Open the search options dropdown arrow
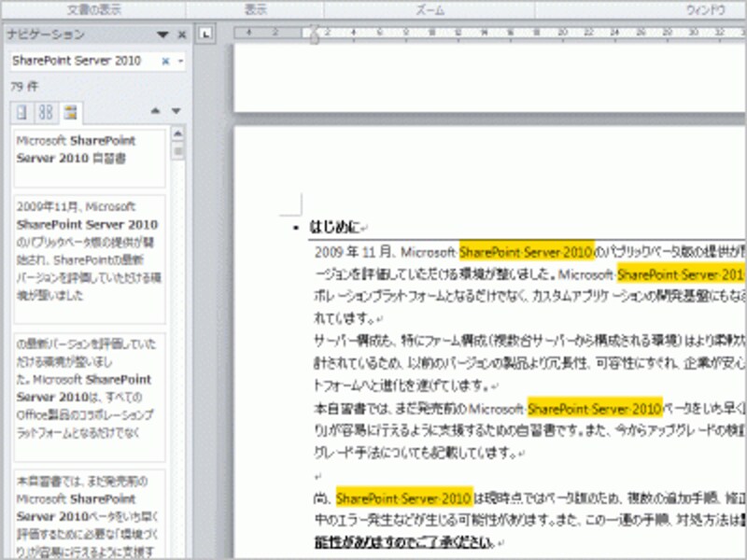The image size is (747, 560). [x=180, y=61]
